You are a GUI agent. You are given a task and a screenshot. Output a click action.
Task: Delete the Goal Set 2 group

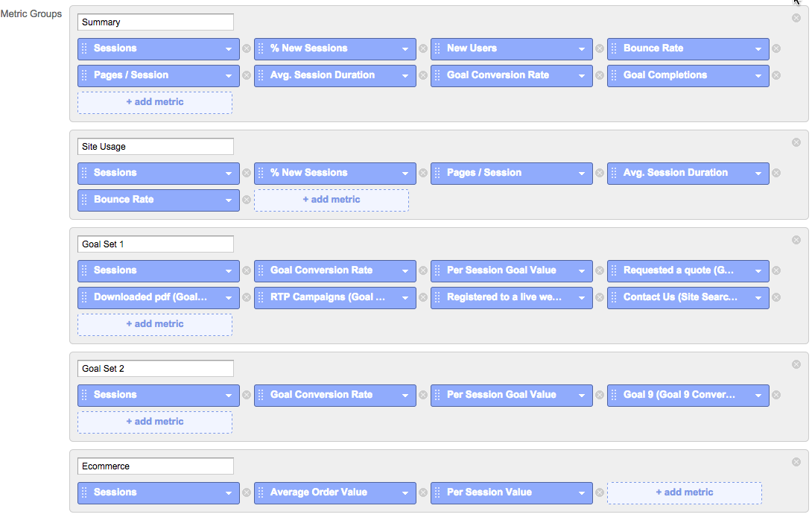(x=796, y=364)
